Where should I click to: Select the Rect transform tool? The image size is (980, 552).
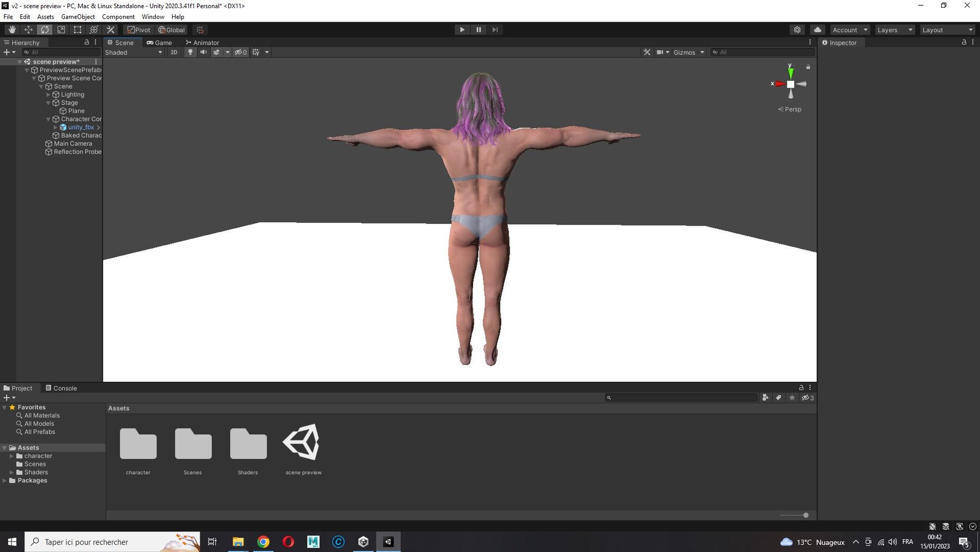tap(77, 30)
